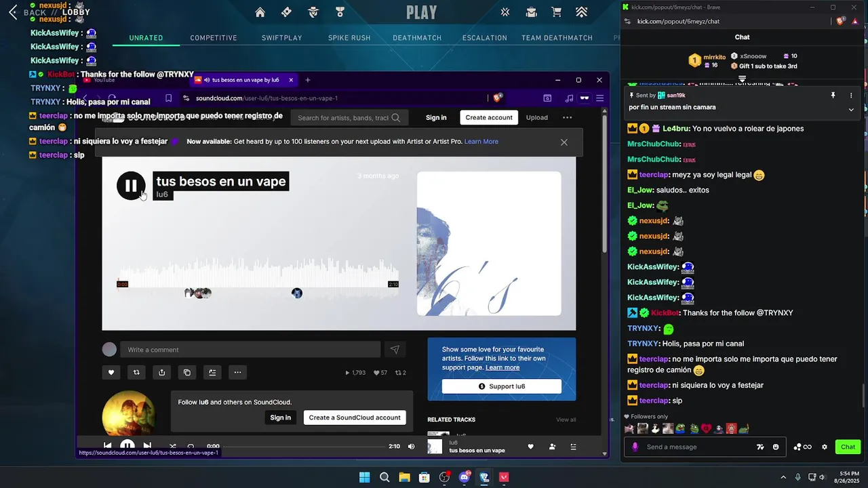Skip to next track in bottom player
The width and height of the screenshot is (868, 488).
(147, 447)
